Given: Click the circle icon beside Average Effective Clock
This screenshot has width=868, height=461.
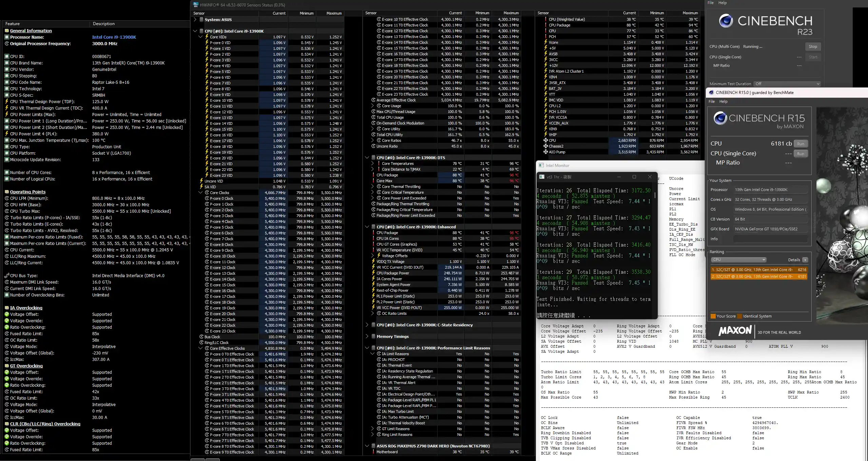Looking at the screenshot, I should click(373, 100).
